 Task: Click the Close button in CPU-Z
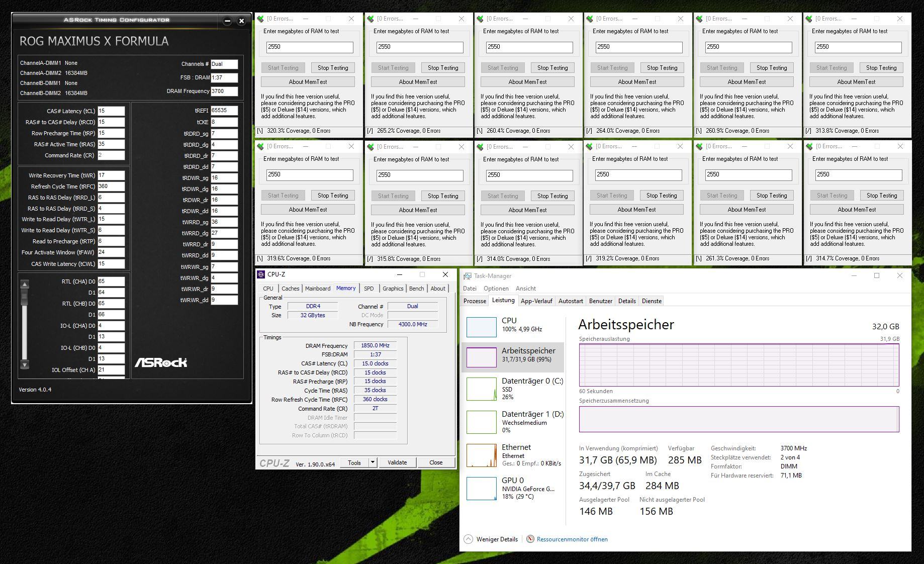[x=436, y=462]
